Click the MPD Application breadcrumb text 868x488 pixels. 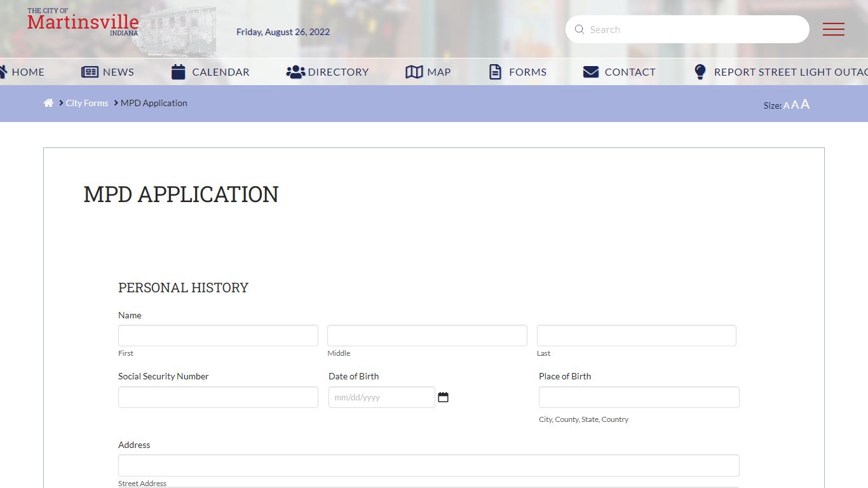coord(154,103)
